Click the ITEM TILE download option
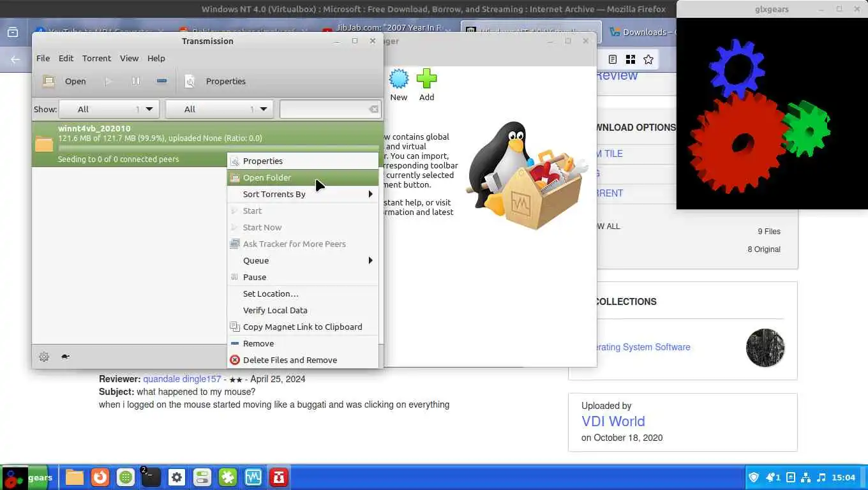This screenshot has height=490, width=868. coord(610,154)
